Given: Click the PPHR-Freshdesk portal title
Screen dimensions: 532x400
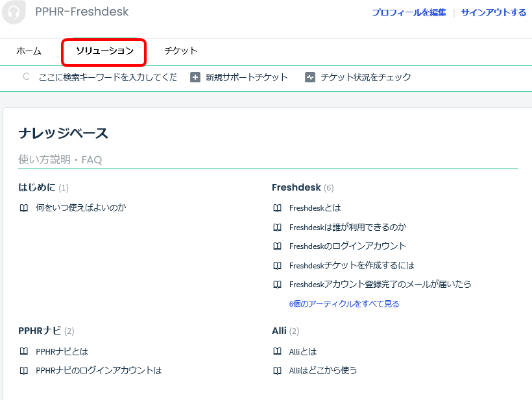Looking at the screenshot, I should pyautogui.click(x=82, y=12).
